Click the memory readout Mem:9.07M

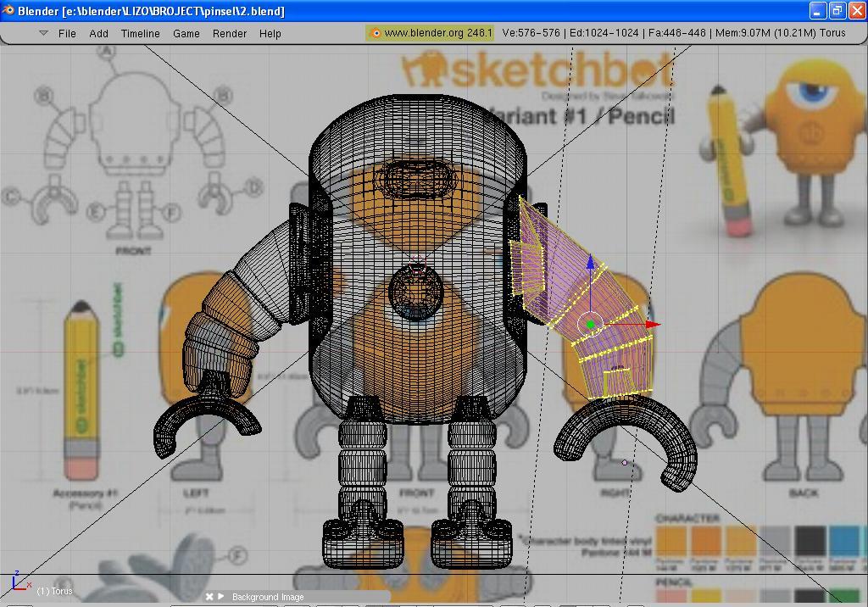[743, 33]
